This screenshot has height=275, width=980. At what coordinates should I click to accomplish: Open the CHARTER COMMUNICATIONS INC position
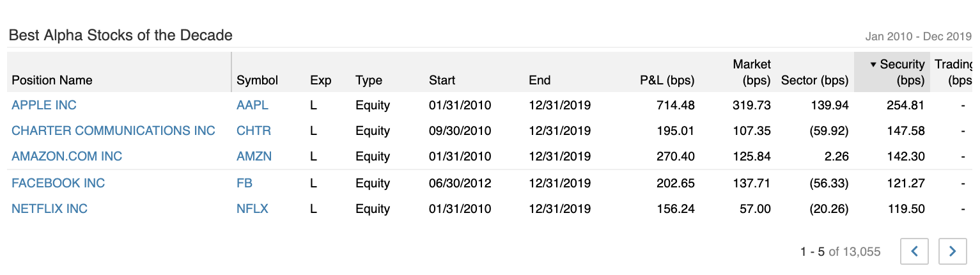point(113,130)
